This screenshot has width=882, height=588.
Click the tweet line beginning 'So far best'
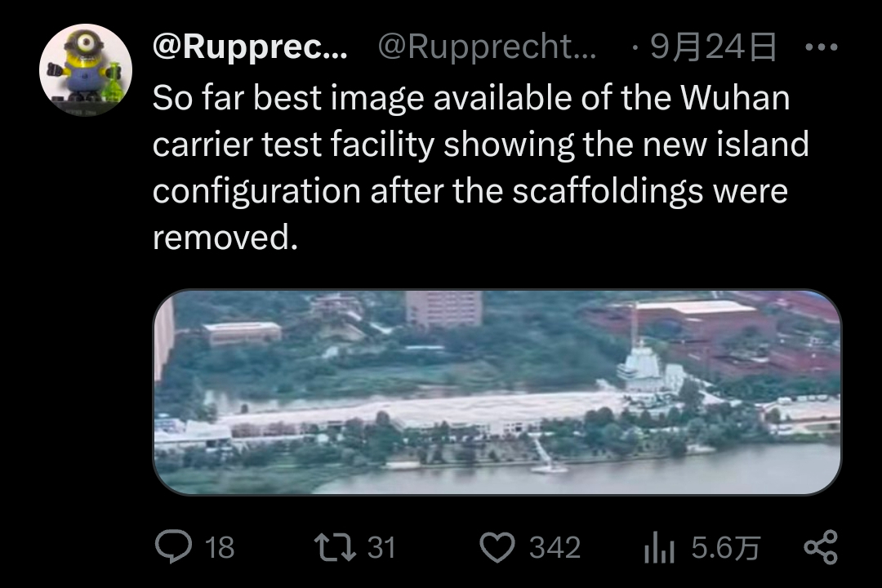(471, 98)
